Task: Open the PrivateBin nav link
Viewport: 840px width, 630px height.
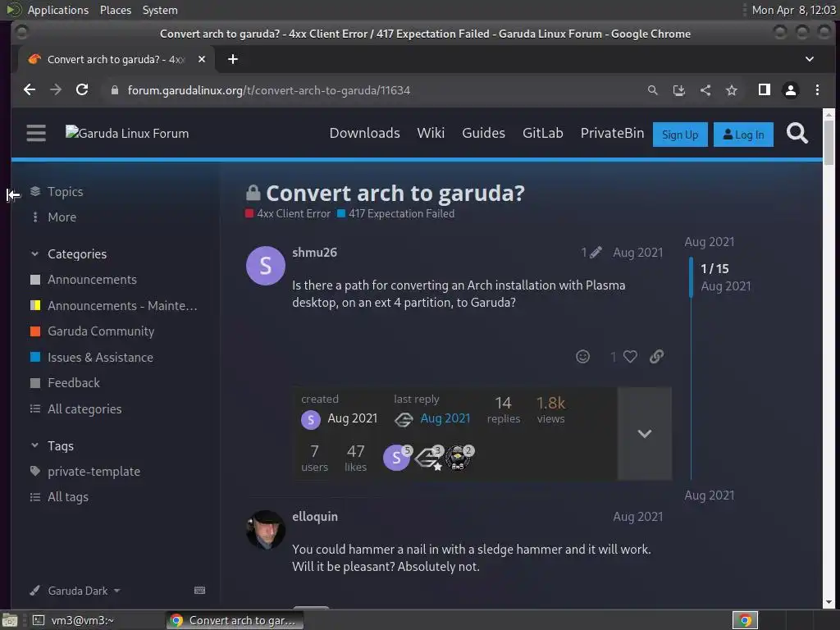Action: pyautogui.click(x=612, y=133)
